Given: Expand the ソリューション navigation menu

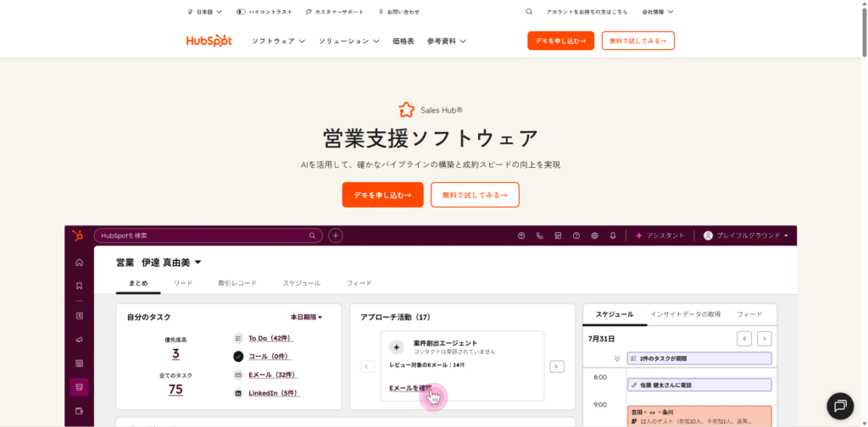Looking at the screenshot, I should (x=348, y=41).
